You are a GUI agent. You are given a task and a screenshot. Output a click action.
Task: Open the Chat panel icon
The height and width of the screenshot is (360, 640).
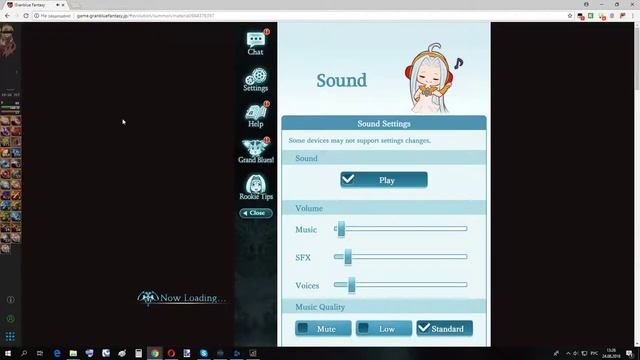click(256, 42)
